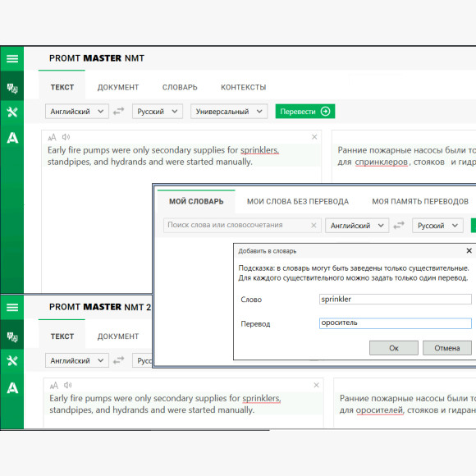Play source text audio in top window

click(66, 137)
